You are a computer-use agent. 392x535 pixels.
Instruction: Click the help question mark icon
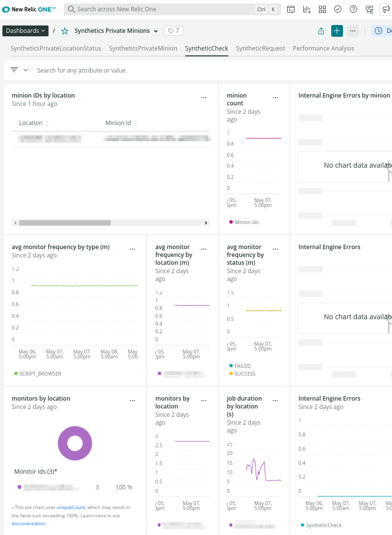click(354, 9)
